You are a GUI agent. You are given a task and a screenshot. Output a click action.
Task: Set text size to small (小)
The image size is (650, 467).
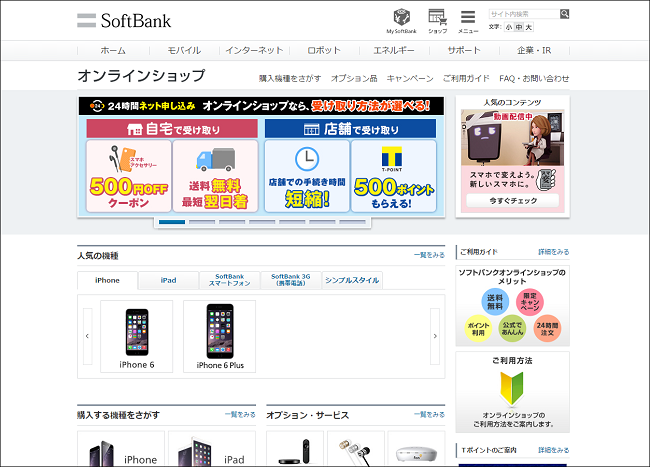tap(509, 27)
